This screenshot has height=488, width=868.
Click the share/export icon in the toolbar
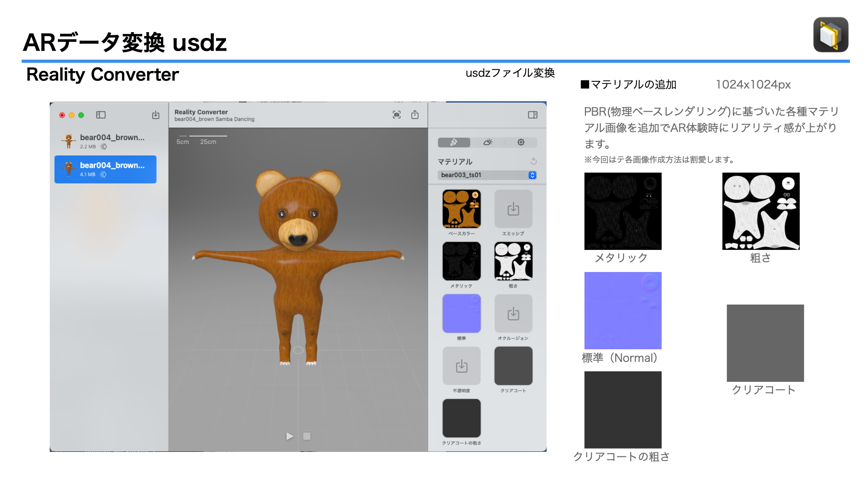[x=415, y=115]
